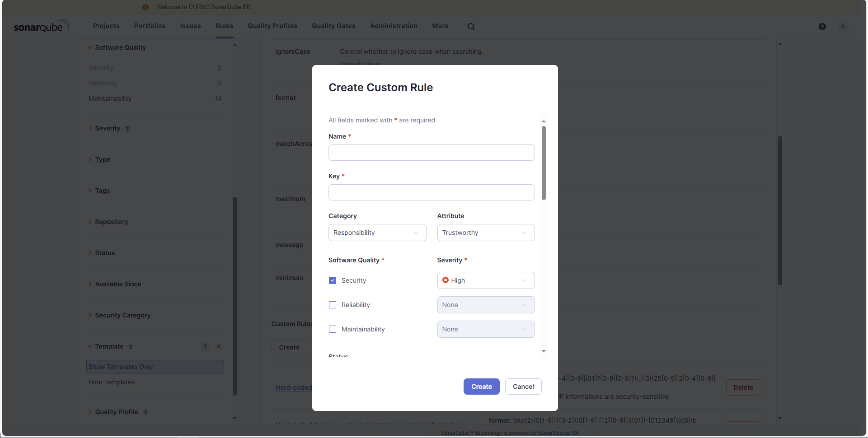
Task: Click the Template facet help icon
Action: 131,347
